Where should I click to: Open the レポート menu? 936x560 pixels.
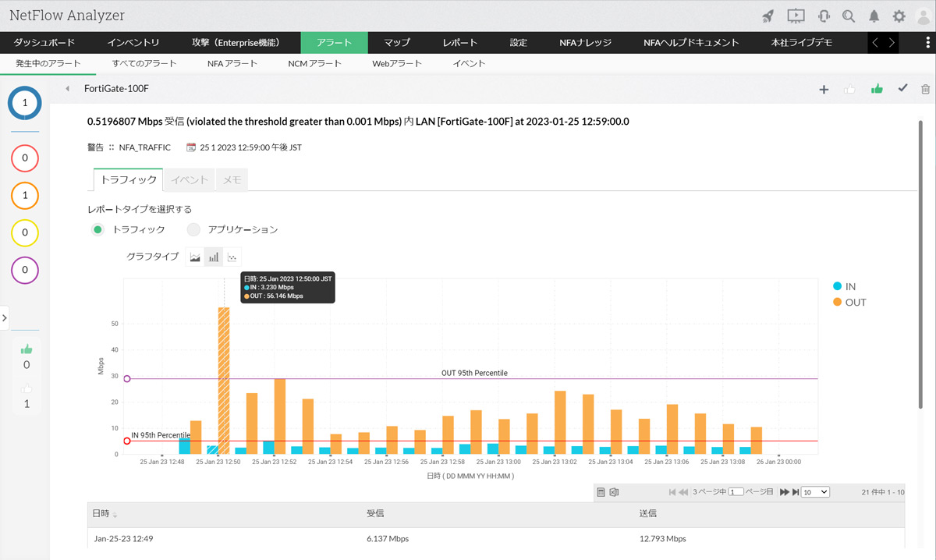point(460,43)
